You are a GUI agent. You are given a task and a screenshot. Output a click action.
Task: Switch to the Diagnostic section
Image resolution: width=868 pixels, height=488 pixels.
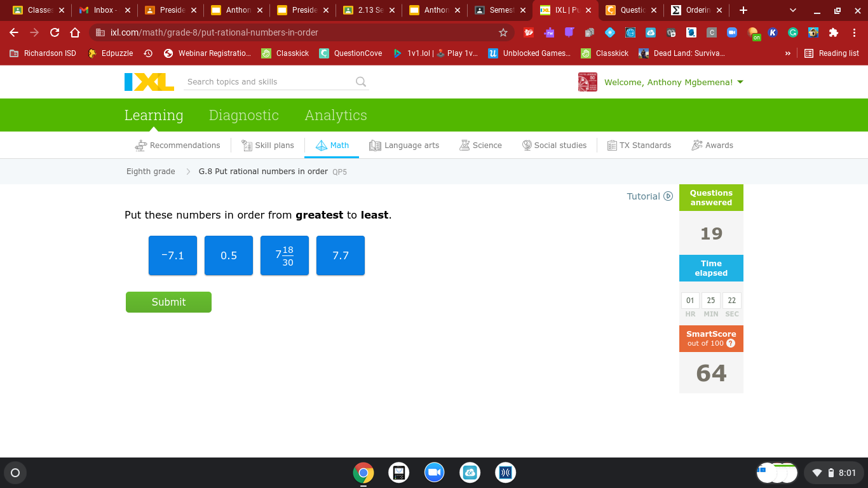(244, 115)
